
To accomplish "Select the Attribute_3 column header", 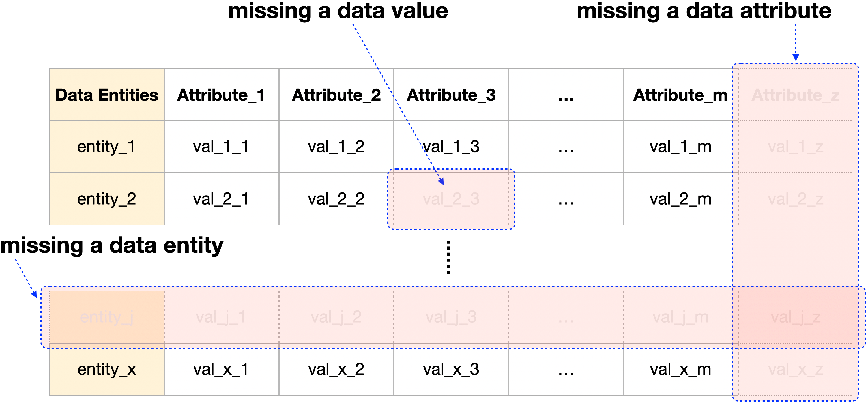I will pos(451,95).
